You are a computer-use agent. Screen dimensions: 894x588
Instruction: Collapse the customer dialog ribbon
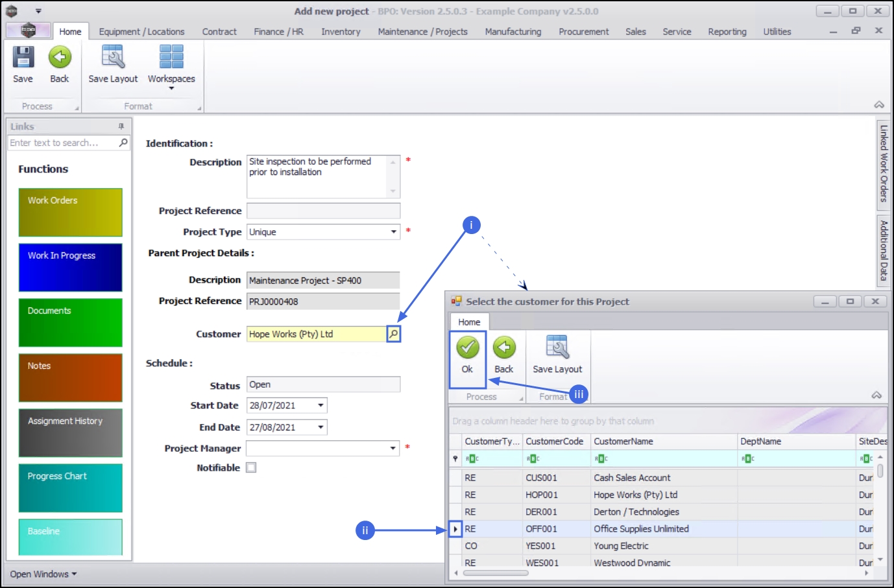876,395
